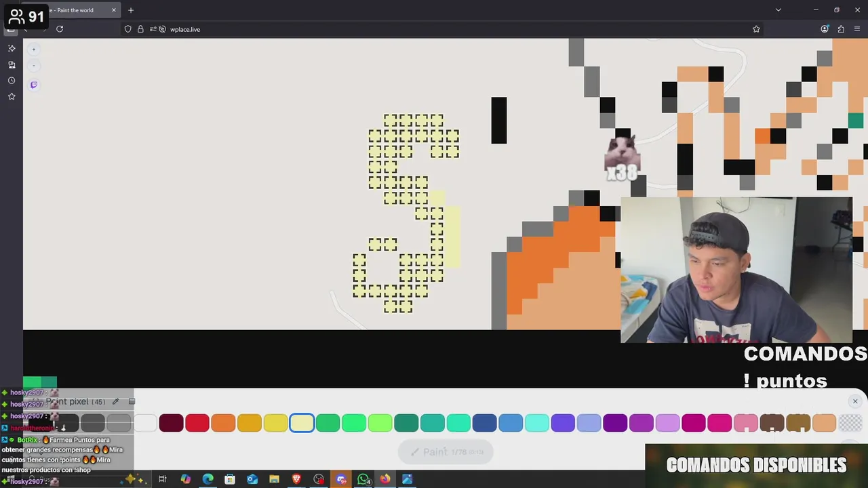This screenshot has width=868, height=488.
Task: Select the dark brown color swatch
Action: [772, 423]
